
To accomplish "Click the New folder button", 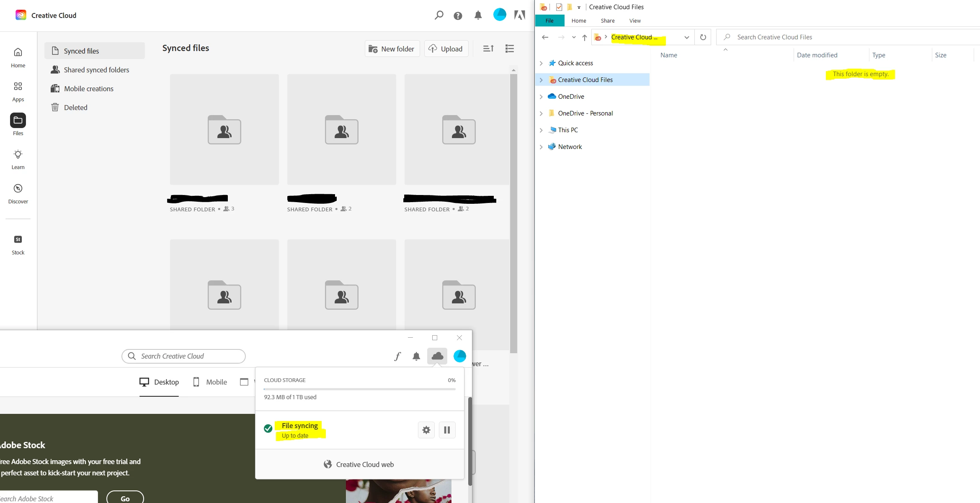I will [392, 49].
